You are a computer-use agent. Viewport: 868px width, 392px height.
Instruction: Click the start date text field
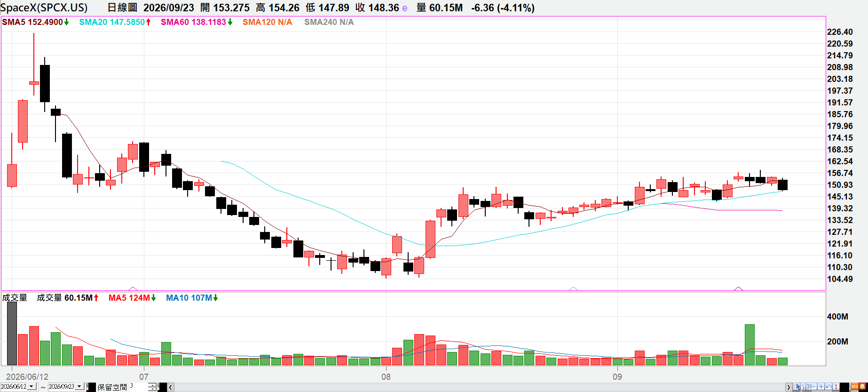[14, 386]
